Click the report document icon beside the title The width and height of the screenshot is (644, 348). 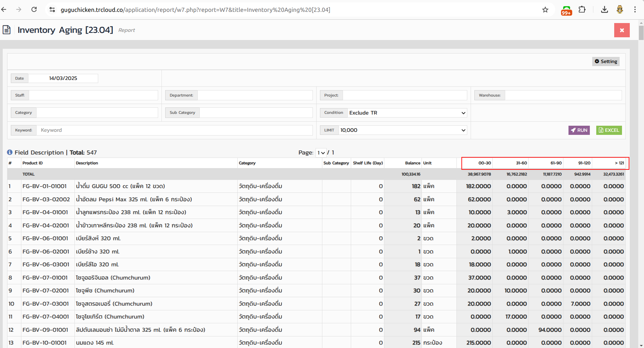click(6, 30)
